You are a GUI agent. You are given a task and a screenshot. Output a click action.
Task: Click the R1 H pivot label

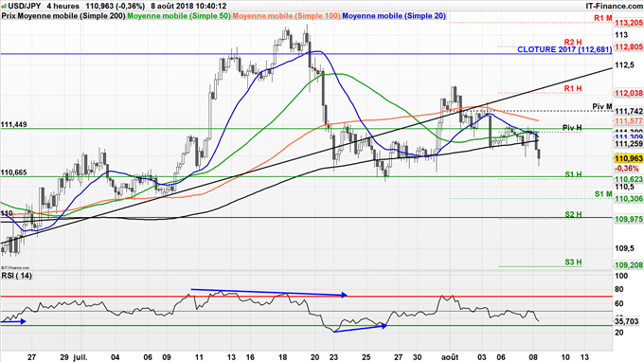pos(573,88)
